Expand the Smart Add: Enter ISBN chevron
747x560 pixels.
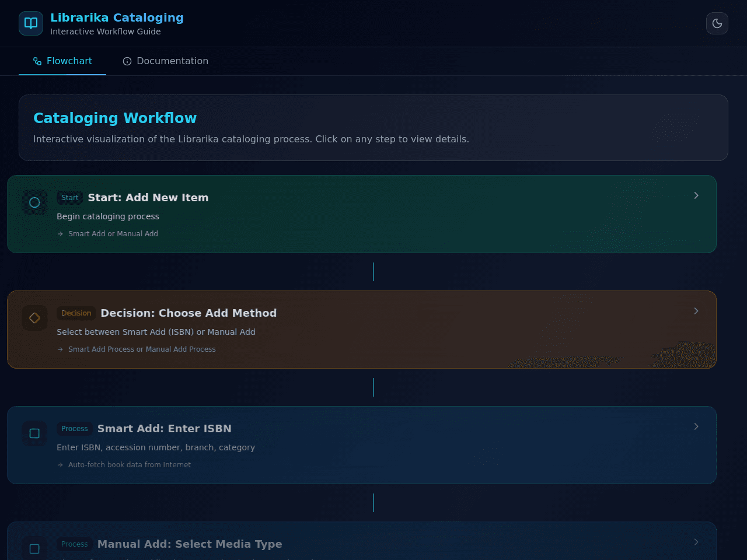pos(696,426)
